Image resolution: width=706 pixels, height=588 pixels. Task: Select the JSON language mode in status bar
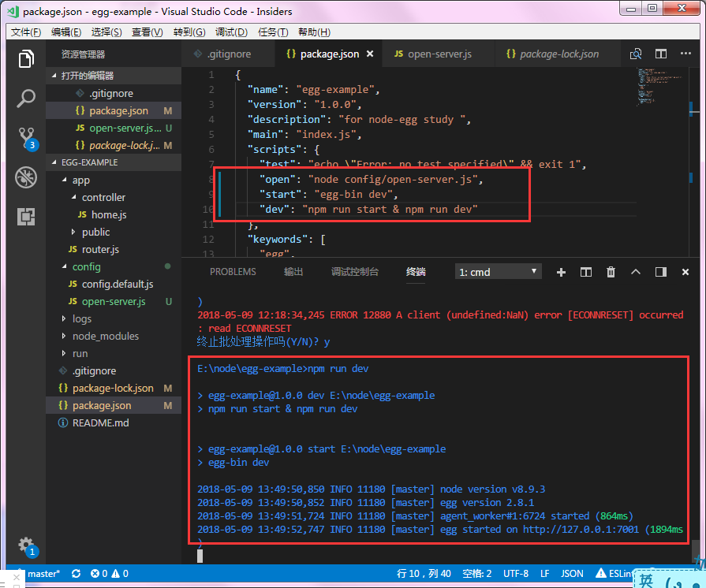(x=571, y=574)
